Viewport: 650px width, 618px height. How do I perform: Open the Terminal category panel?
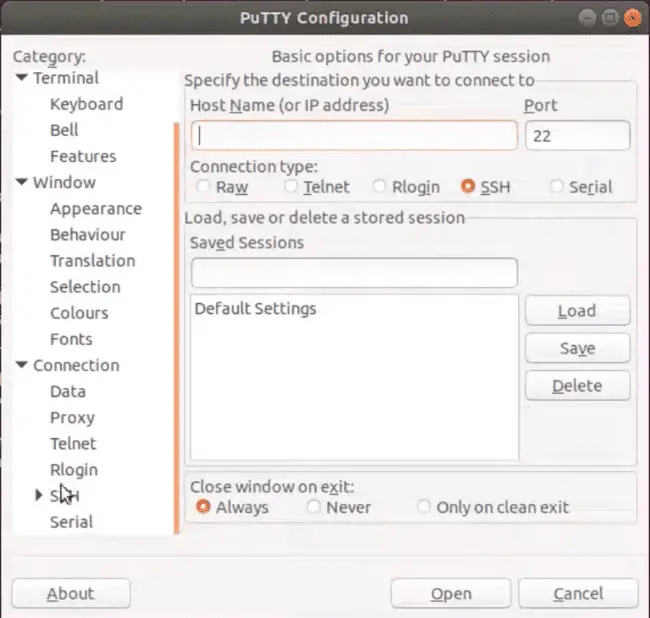coord(66,78)
